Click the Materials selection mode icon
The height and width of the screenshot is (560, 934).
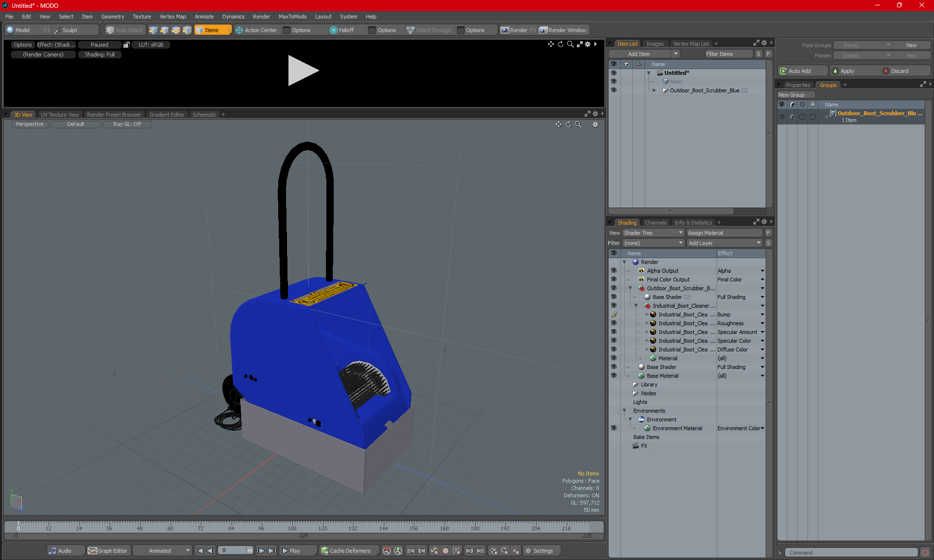[187, 30]
